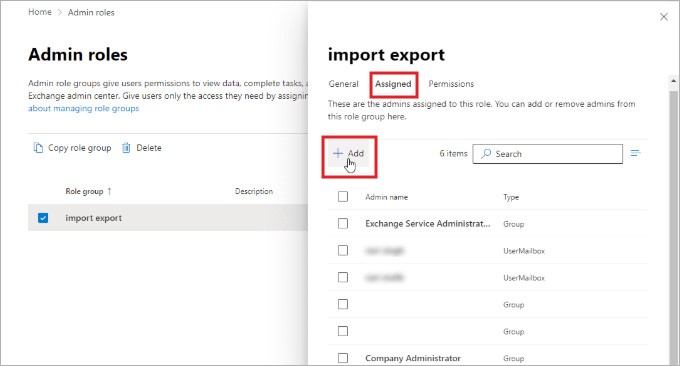Switch to the Assigned tab
The image size is (680, 366).
coord(393,84)
